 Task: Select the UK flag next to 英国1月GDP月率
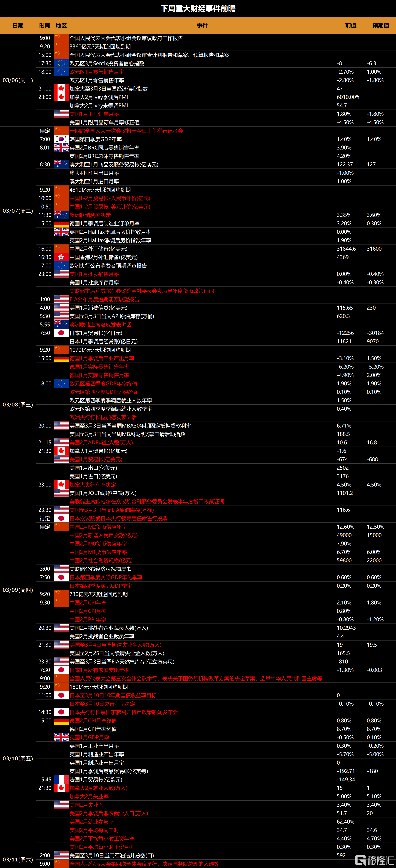click(x=61, y=737)
